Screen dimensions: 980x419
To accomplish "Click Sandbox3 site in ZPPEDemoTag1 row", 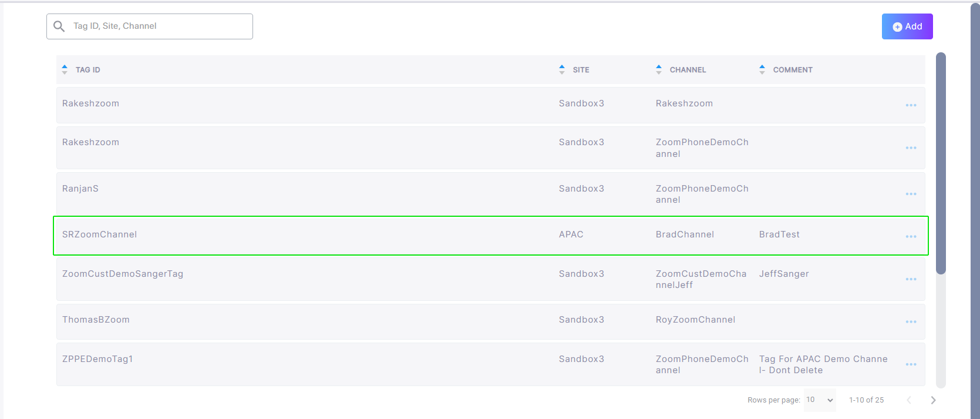I will point(581,359).
